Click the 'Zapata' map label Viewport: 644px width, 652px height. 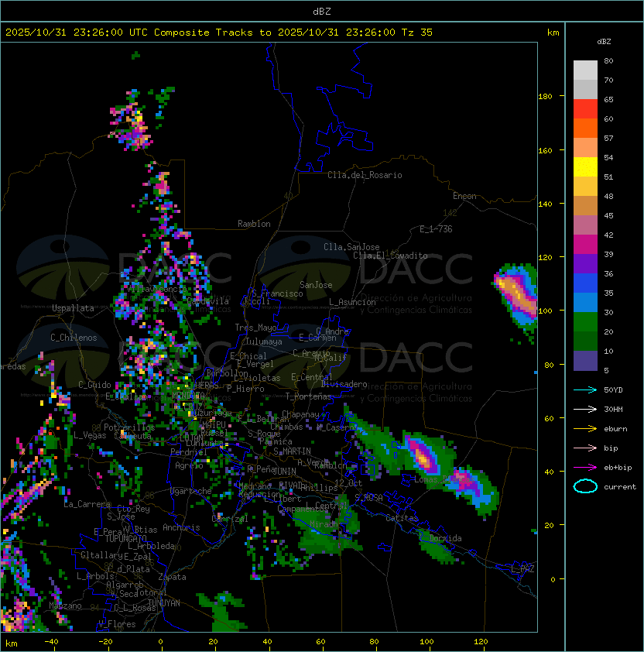172,577
